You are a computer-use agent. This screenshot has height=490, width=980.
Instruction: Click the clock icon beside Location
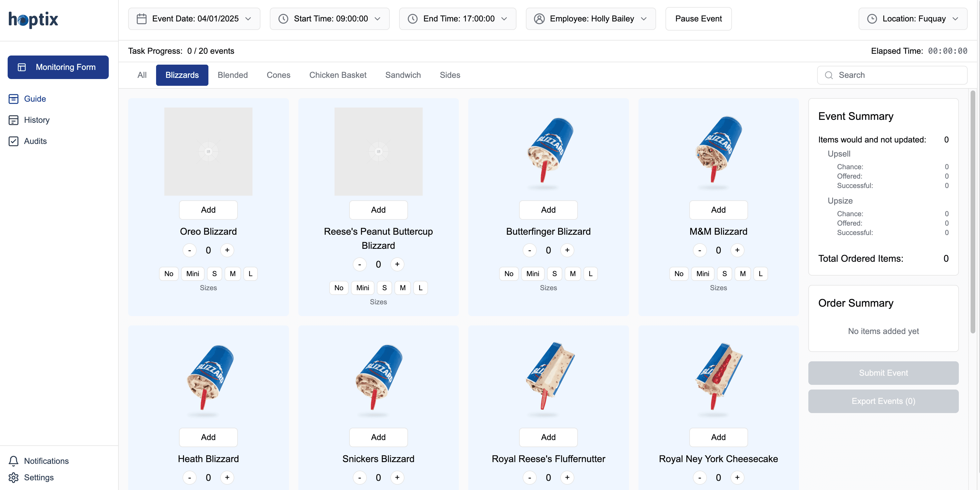click(872, 19)
